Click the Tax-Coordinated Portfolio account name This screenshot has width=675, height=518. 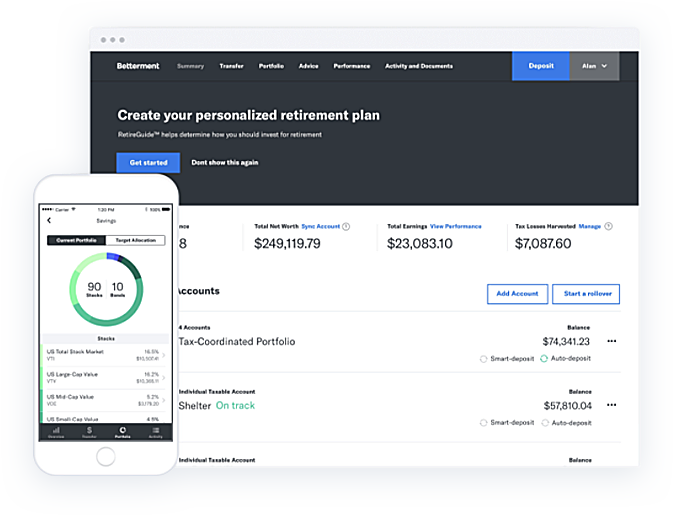pos(237,341)
